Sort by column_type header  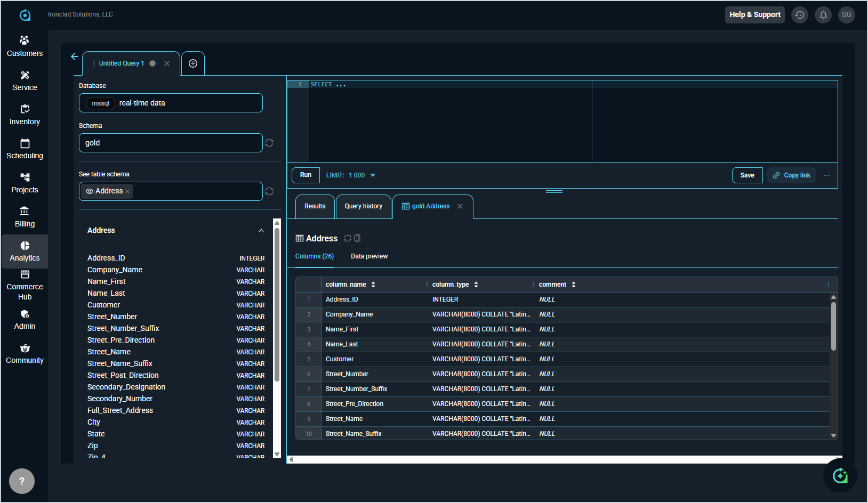point(476,285)
